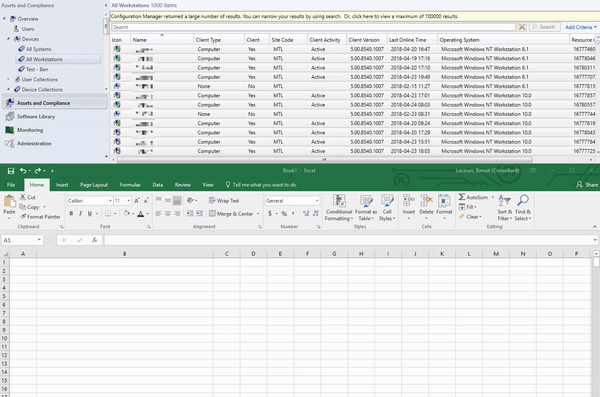
Task: Click the Orientation icon
Action: tap(190, 201)
